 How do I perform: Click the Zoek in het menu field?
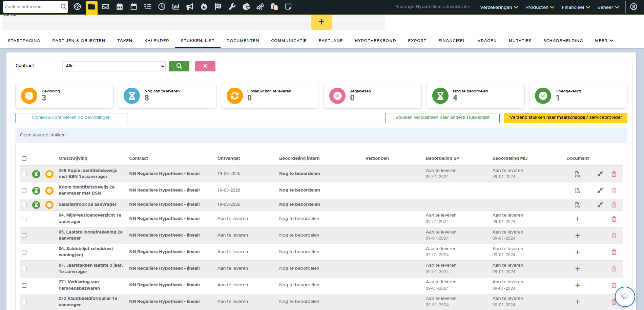tap(32, 7)
